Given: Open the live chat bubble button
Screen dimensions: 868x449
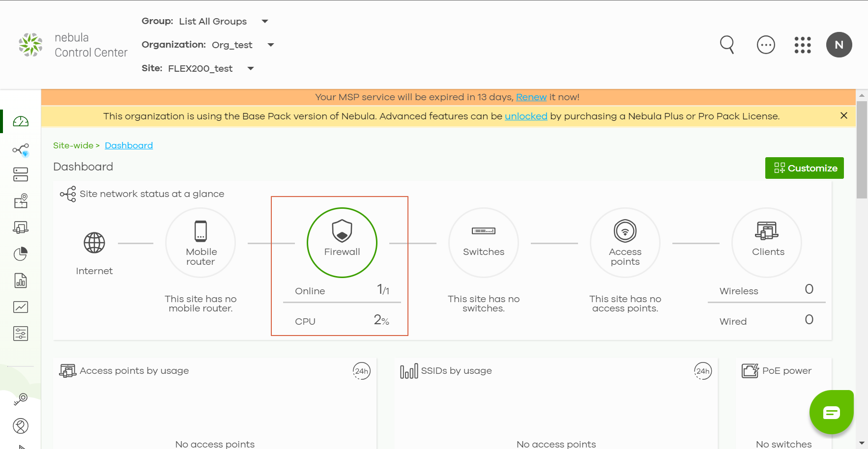Looking at the screenshot, I should pyautogui.click(x=832, y=412).
